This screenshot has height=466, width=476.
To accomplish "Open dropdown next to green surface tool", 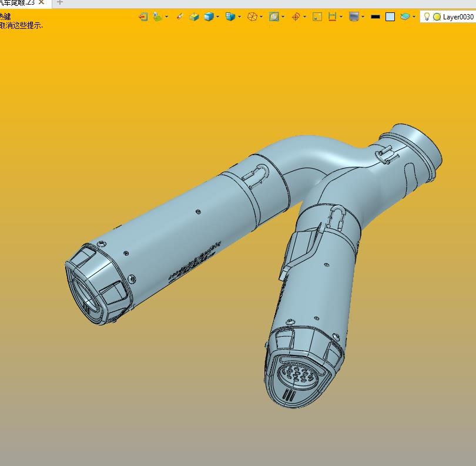I will pyautogui.click(x=166, y=17).
